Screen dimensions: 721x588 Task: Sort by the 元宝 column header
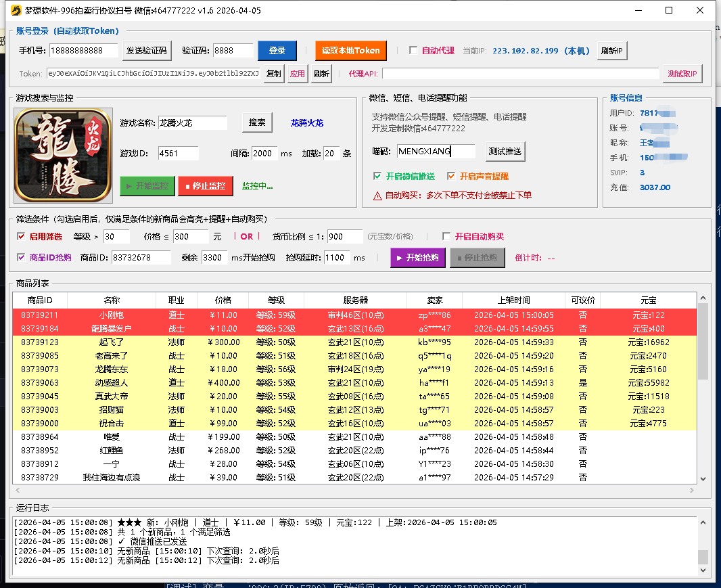coord(649,300)
